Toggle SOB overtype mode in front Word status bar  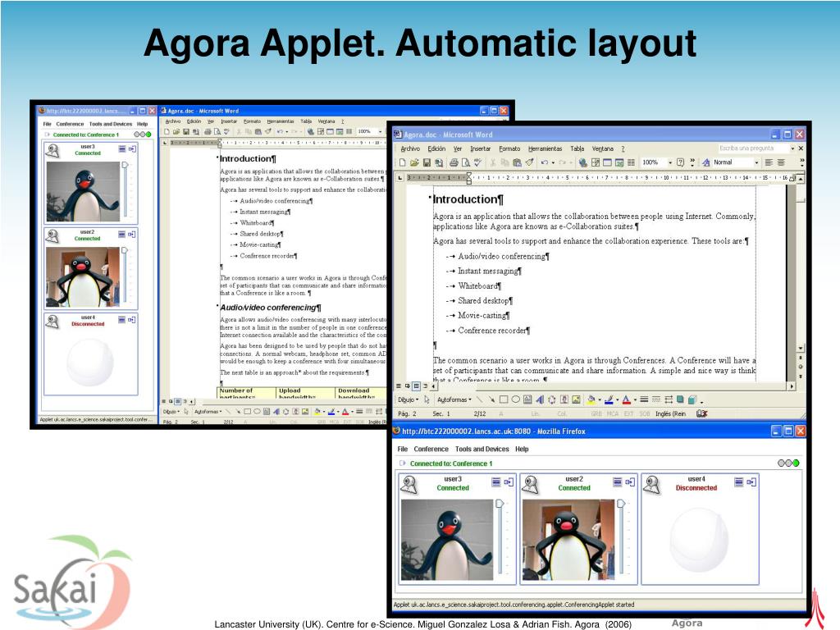pyautogui.click(x=645, y=413)
